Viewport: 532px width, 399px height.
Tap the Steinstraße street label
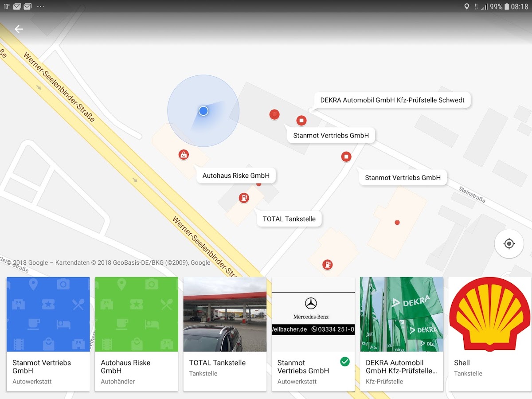[472, 194]
